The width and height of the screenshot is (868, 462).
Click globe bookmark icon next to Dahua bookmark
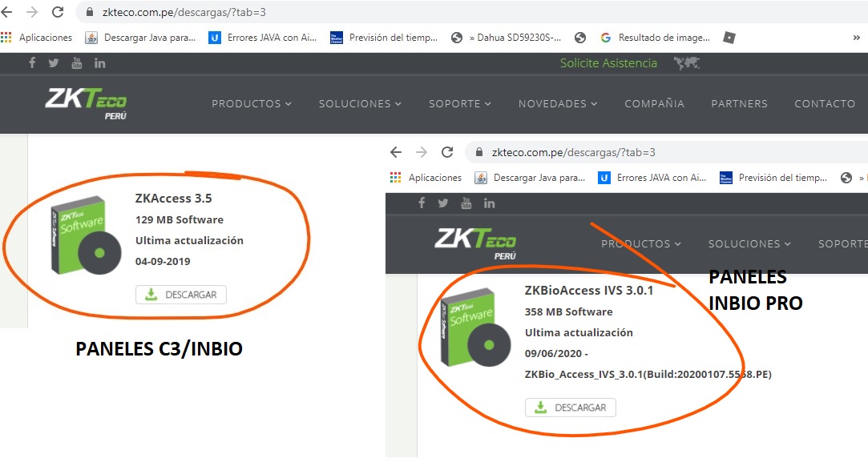click(x=580, y=38)
